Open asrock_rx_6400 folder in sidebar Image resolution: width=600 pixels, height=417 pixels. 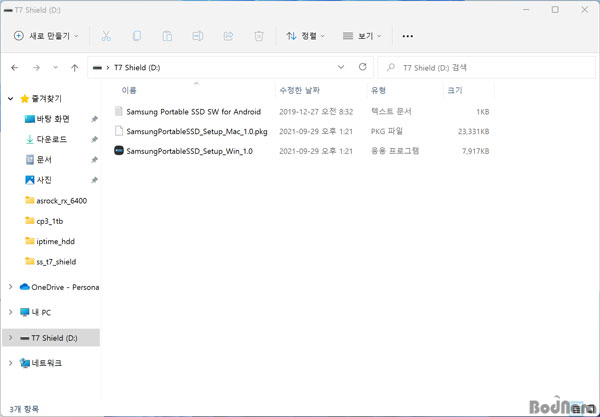62,200
